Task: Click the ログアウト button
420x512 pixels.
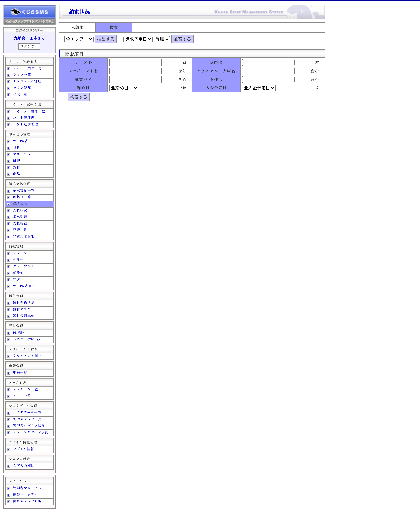Action: click(29, 46)
